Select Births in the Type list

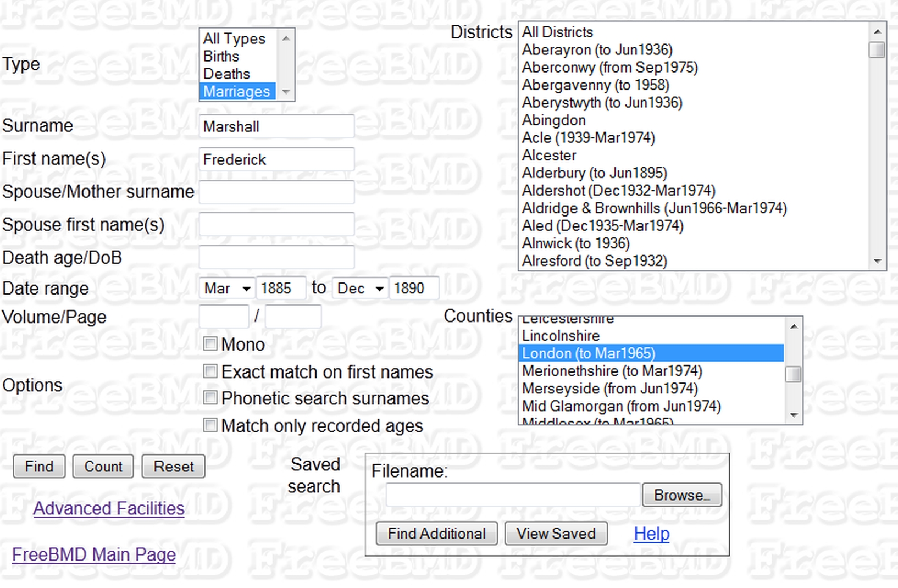[x=239, y=56]
